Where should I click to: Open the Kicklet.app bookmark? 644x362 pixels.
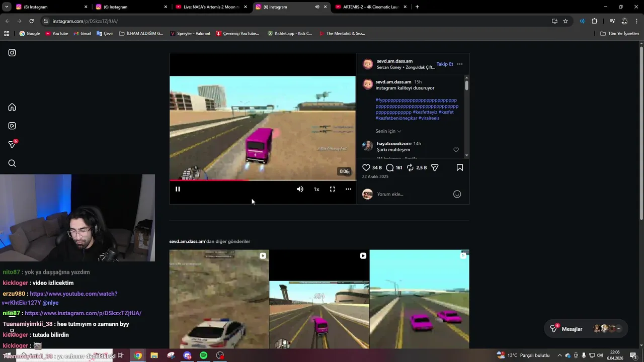290,33
